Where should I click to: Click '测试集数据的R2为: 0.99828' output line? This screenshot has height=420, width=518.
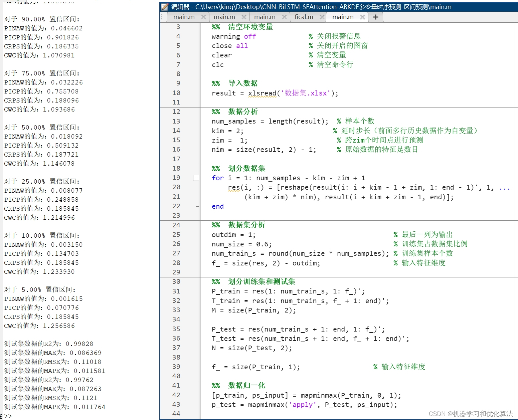click(49, 344)
